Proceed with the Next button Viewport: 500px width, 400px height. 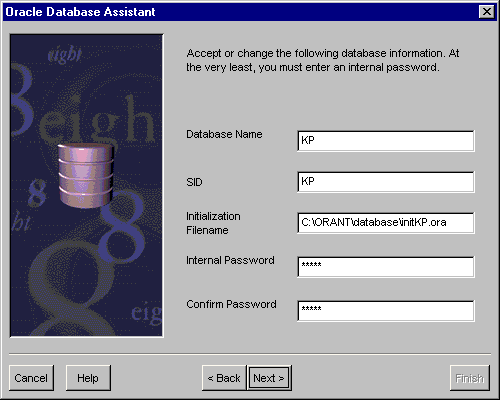(269, 378)
